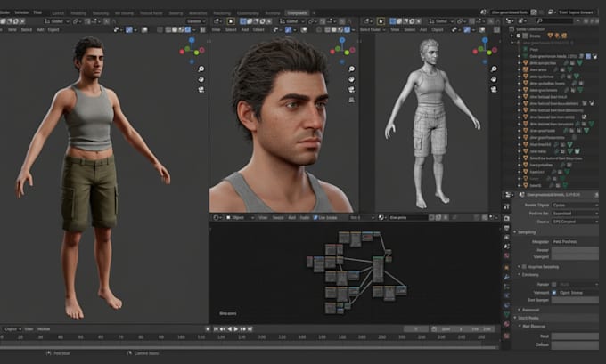Image resolution: width=606 pixels, height=364 pixels.
Task: Click Total bounces value field under Max Bounces
Action: click(575, 336)
